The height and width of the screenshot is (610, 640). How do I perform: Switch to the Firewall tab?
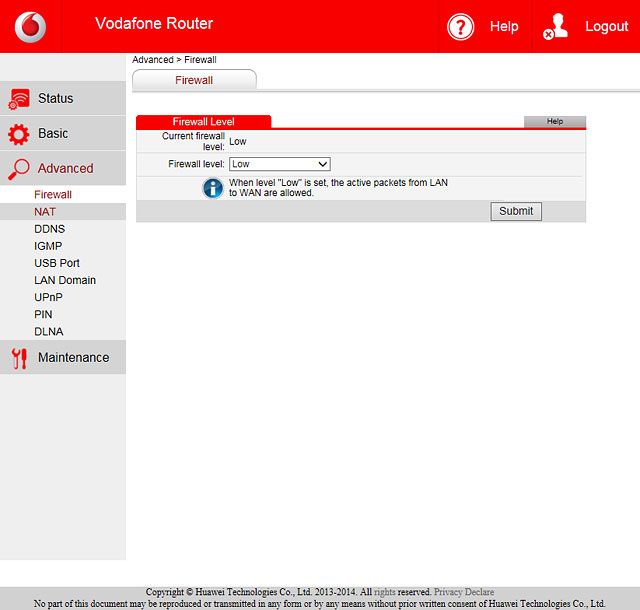click(x=194, y=80)
